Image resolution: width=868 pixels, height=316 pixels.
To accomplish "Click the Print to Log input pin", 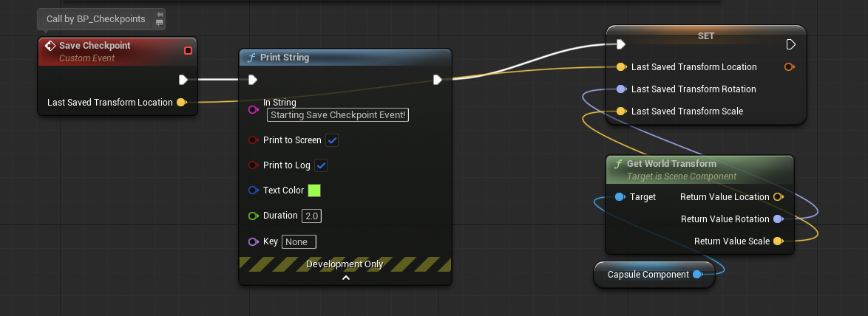I will point(254,165).
